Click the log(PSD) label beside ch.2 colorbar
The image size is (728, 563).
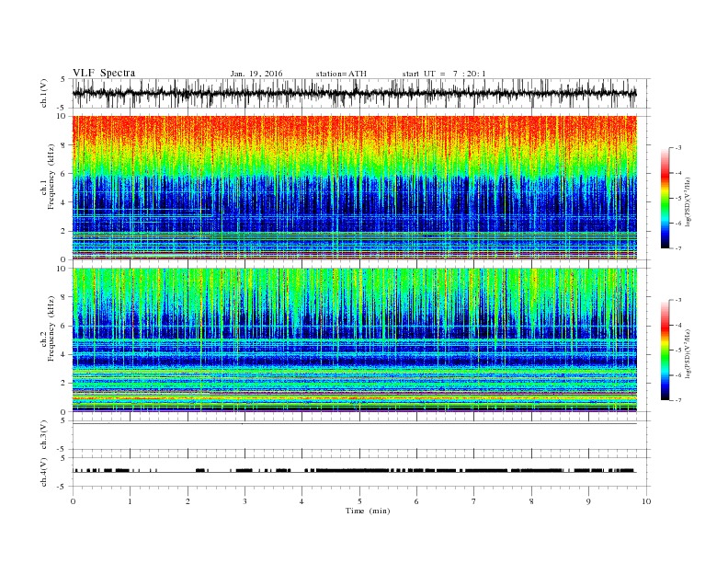tap(688, 353)
